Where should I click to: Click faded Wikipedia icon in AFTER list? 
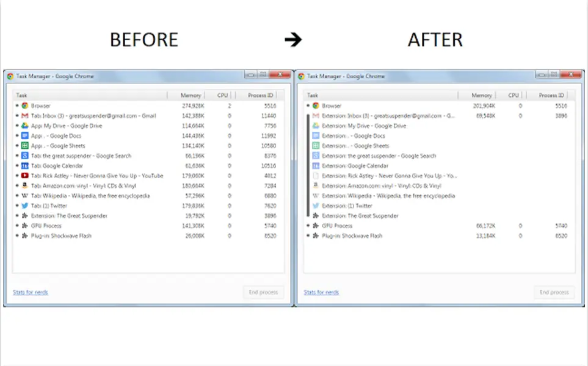coord(316,196)
